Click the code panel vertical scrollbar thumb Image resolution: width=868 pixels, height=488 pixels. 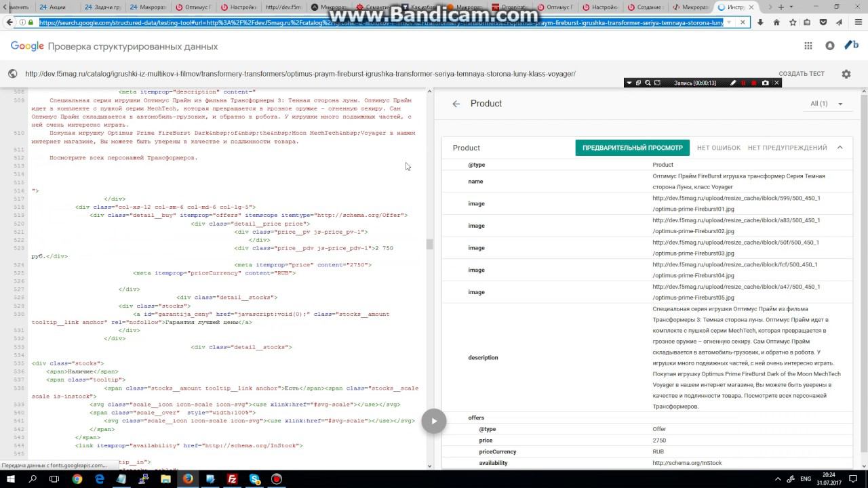pos(429,244)
